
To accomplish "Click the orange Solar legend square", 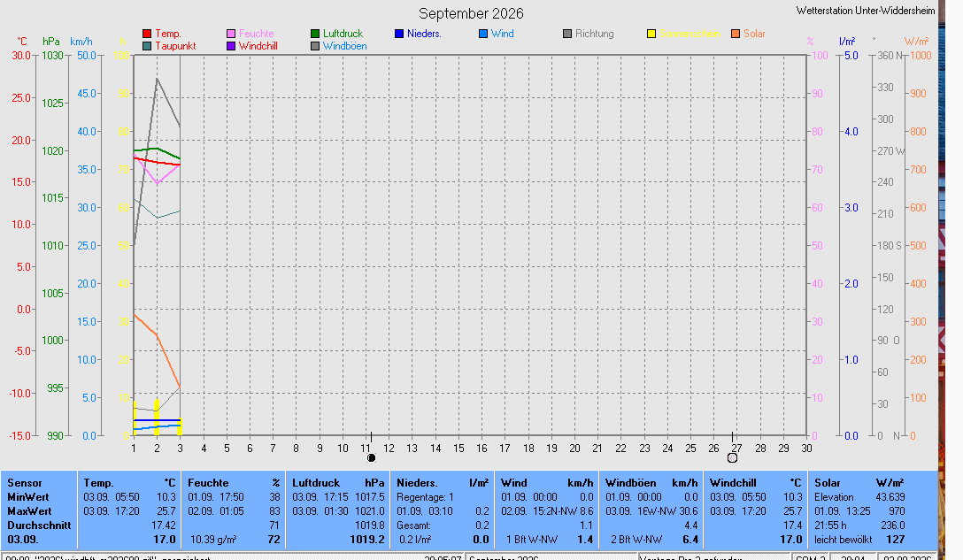I will point(736,34).
